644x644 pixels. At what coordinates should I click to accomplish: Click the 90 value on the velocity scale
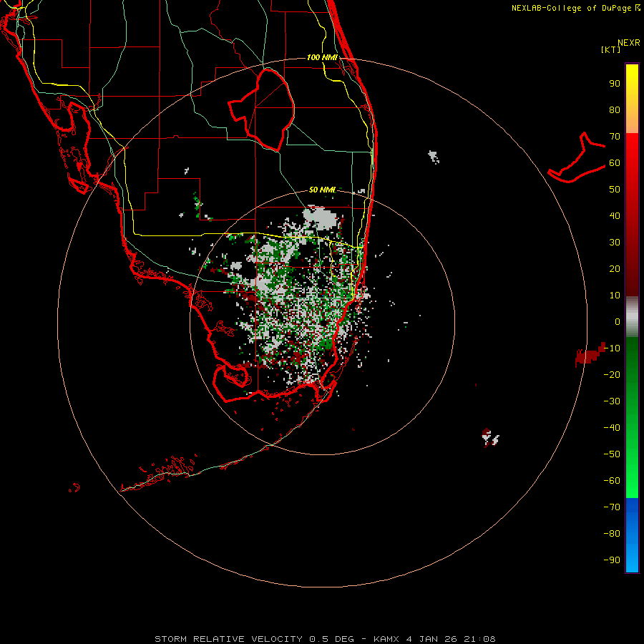[x=615, y=84]
